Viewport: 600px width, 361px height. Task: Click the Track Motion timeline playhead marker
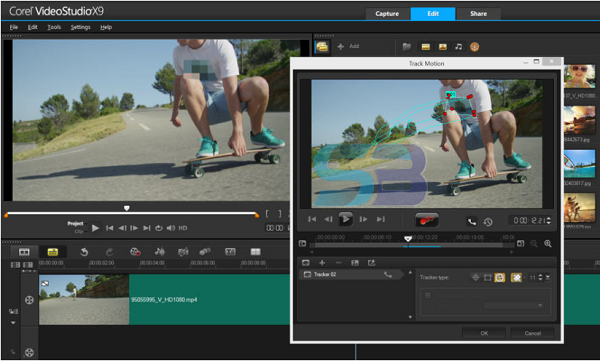click(x=408, y=239)
